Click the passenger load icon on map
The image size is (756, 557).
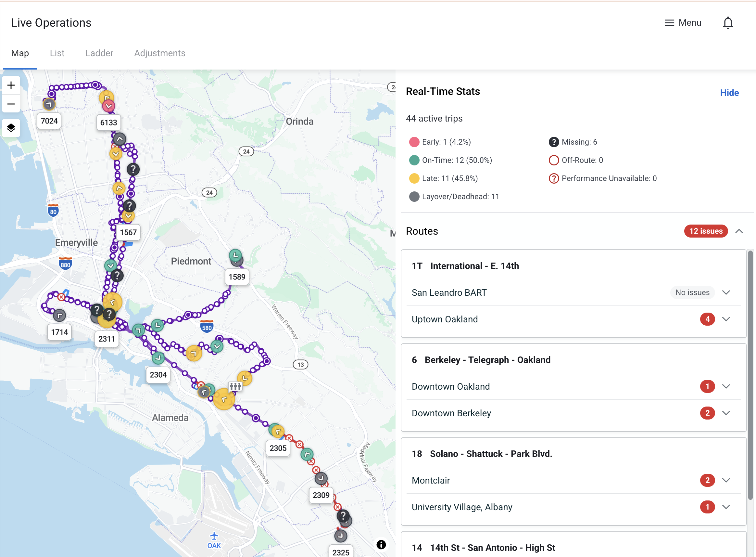coord(235,386)
